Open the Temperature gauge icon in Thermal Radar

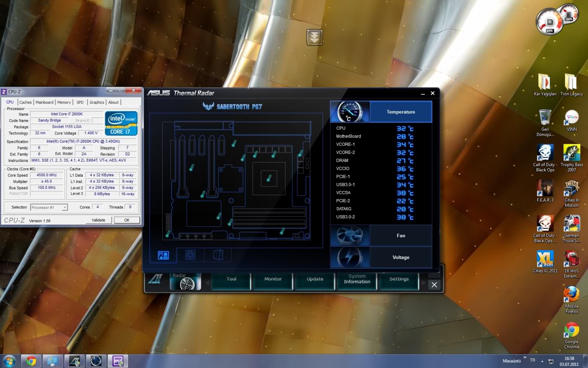[350, 112]
